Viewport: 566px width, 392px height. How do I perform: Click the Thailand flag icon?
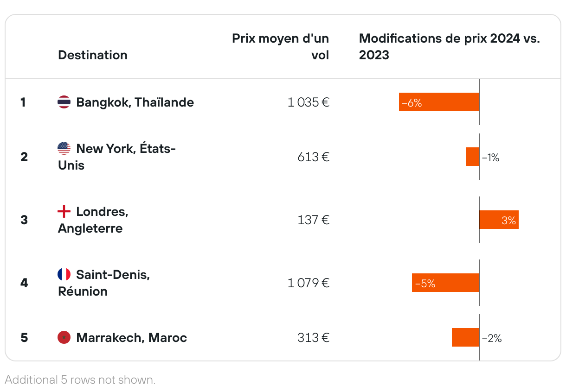64,102
